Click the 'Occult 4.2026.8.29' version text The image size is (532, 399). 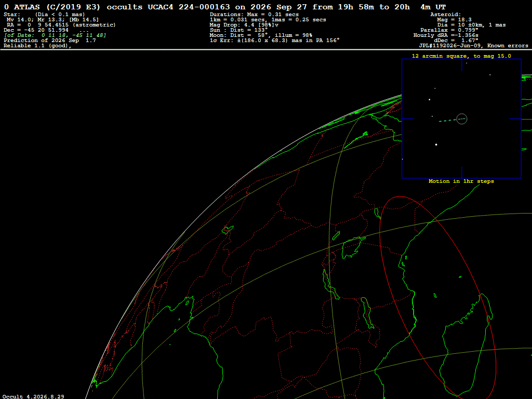tap(33, 396)
